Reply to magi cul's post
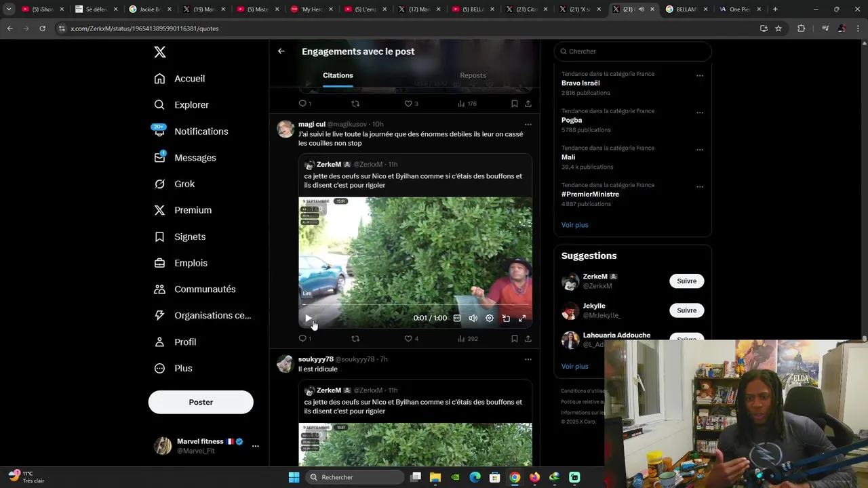Screen dimensions: 868x488 click(305, 338)
